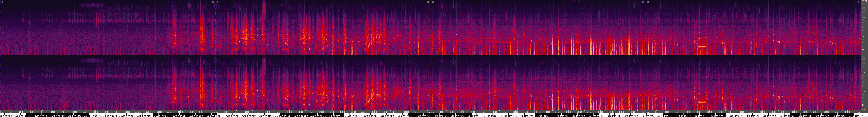
Task: Select the second clip's fade-out handle
Action: click(428, 2)
